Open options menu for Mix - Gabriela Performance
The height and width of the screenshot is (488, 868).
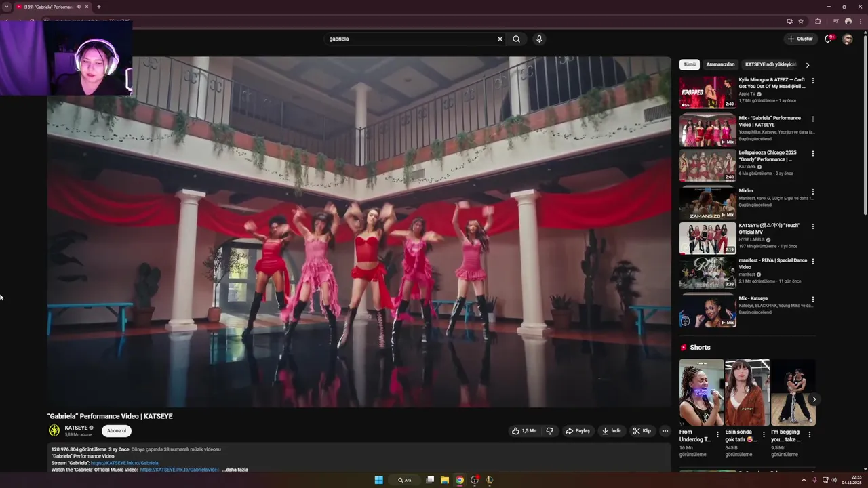pyautogui.click(x=813, y=119)
